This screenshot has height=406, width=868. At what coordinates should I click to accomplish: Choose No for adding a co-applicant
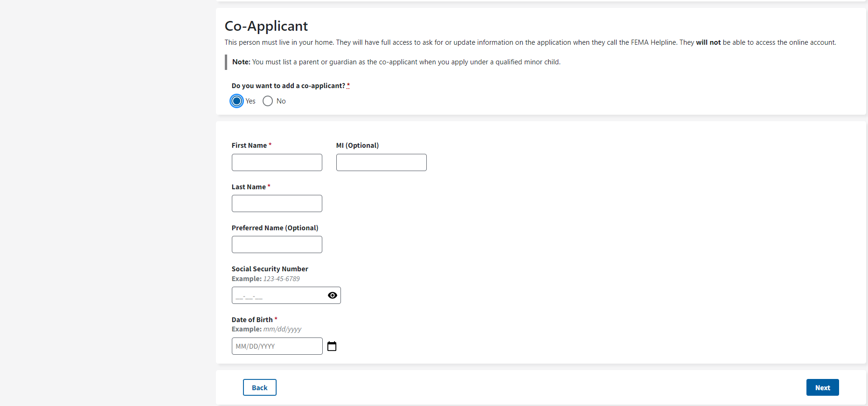[268, 101]
